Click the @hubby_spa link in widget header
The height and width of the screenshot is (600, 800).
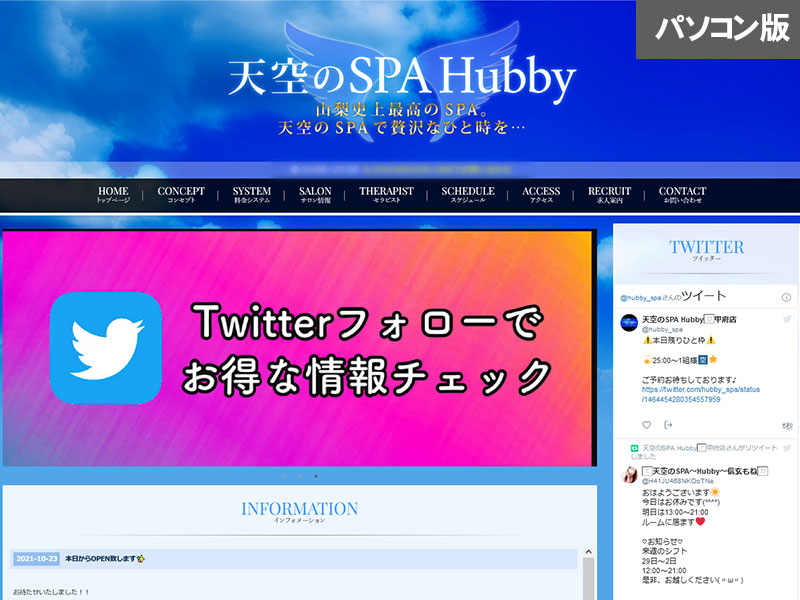coord(641,298)
